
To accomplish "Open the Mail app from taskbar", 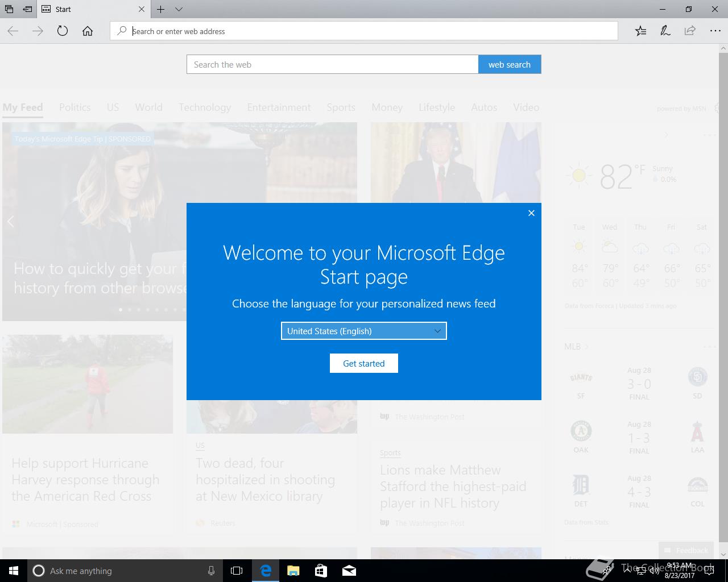I will click(349, 571).
